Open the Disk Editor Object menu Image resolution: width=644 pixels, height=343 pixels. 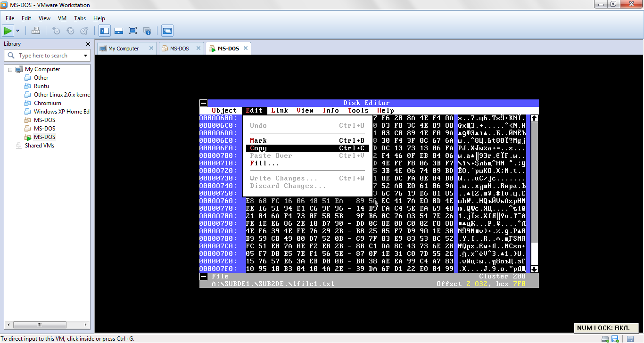(x=224, y=111)
